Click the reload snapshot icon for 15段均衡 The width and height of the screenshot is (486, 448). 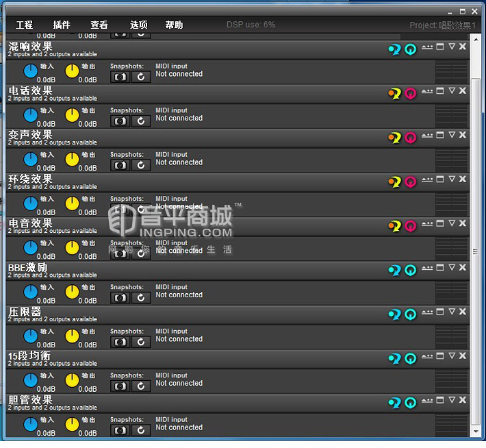click(141, 386)
